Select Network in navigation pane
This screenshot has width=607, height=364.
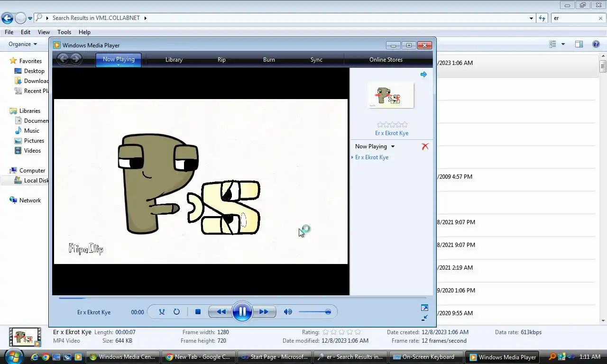[x=30, y=200]
